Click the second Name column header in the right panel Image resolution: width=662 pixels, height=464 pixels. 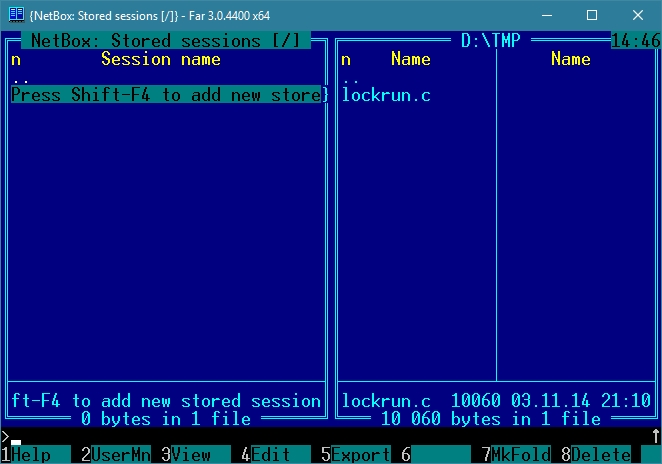click(570, 59)
